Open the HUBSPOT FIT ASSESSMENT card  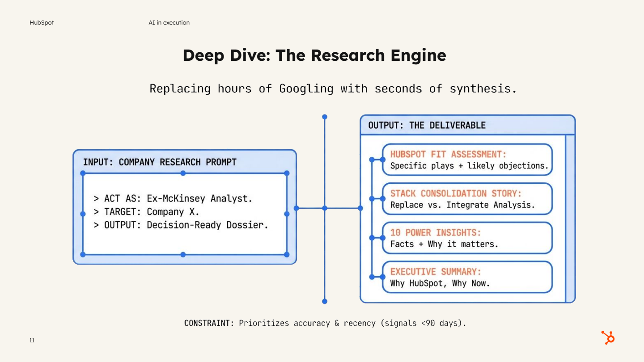pos(467,159)
